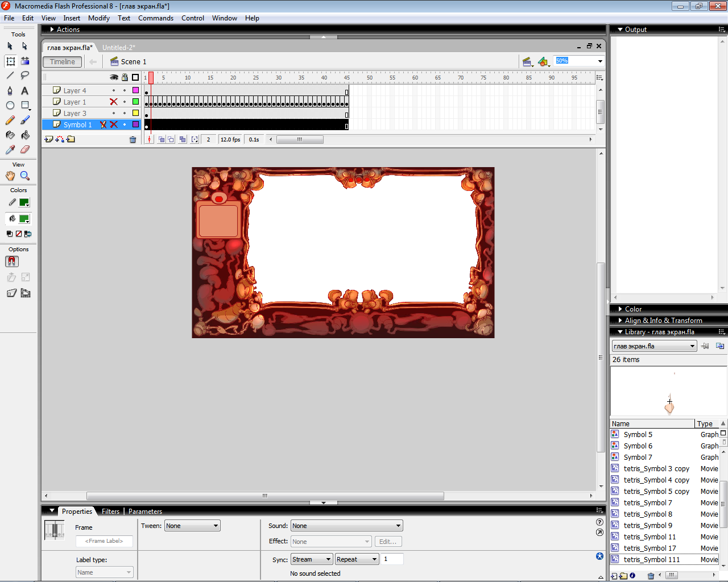Open the Control menu
The image size is (728, 582).
[x=193, y=18]
